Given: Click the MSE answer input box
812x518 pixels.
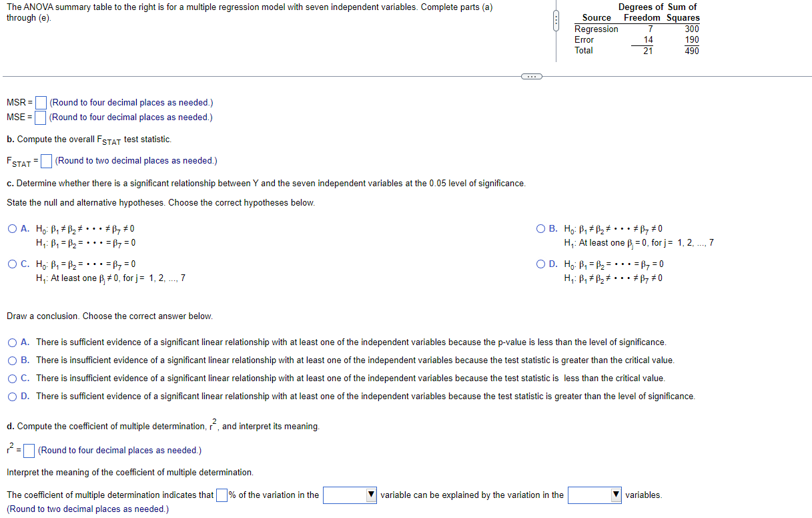Looking at the screenshot, I should point(40,117).
